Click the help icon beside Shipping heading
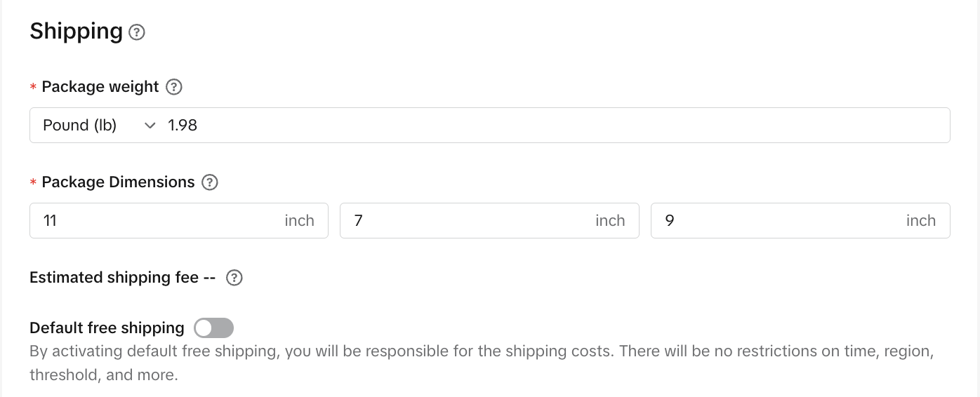980x397 pixels. (138, 32)
